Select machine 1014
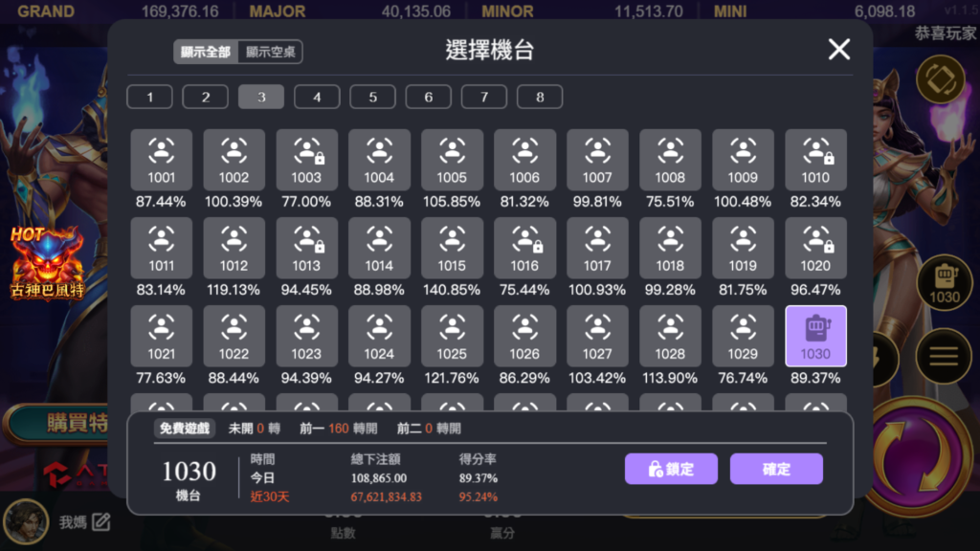This screenshot has width=980, height=551. click(x=379, y=248)
